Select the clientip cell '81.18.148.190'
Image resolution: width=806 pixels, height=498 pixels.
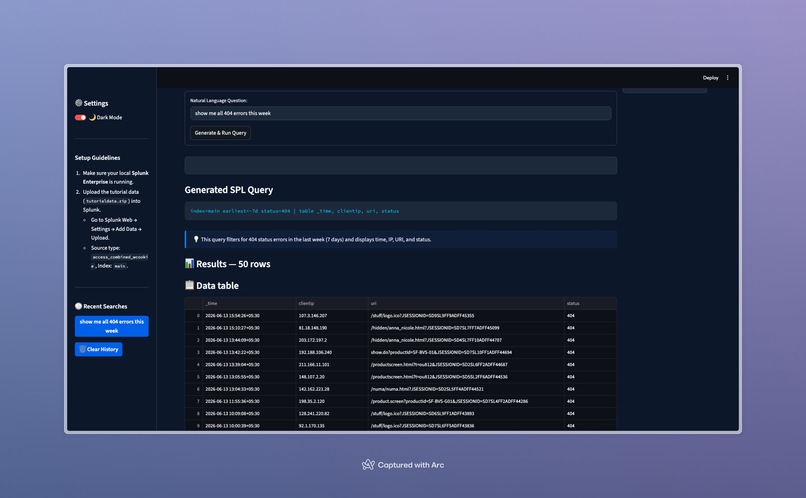point(332,328)
